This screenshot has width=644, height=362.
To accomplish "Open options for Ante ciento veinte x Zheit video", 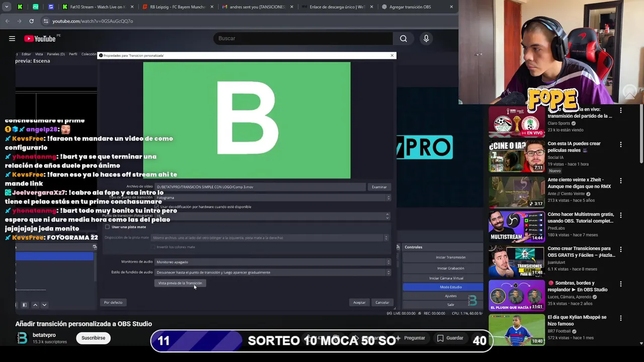I will [620, 181].
